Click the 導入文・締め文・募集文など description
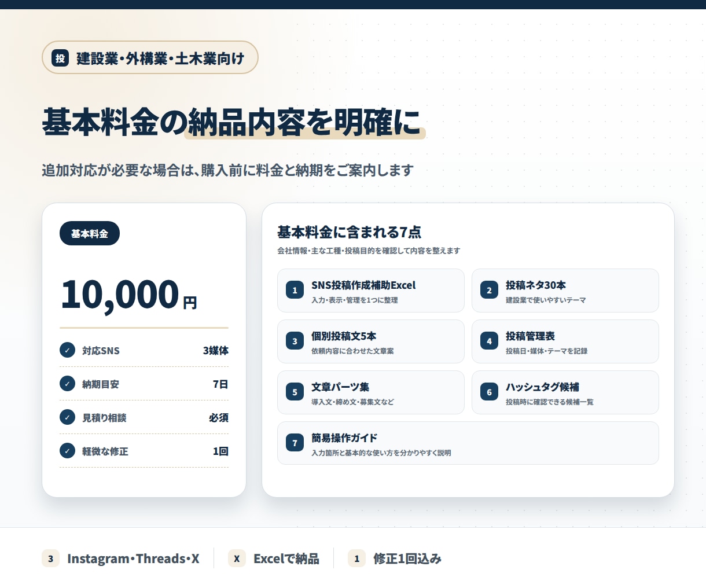Screen dimensions: 706x588 coord(352,402)
